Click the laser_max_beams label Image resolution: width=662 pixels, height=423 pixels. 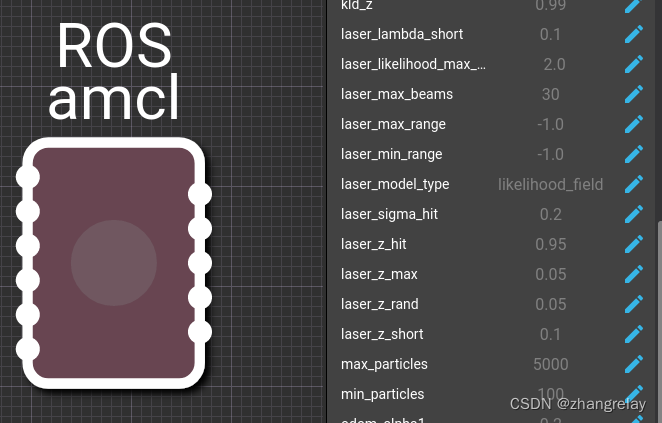397,94
